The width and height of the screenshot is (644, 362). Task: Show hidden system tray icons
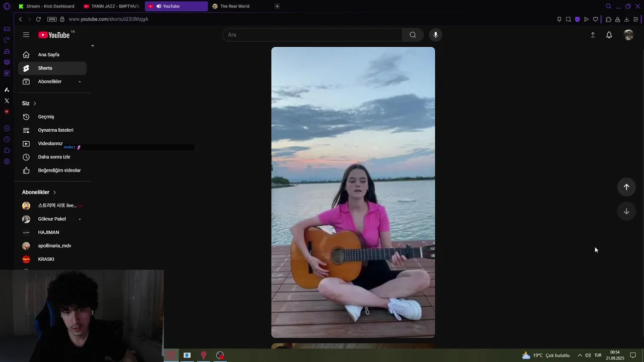click(580, 355)
